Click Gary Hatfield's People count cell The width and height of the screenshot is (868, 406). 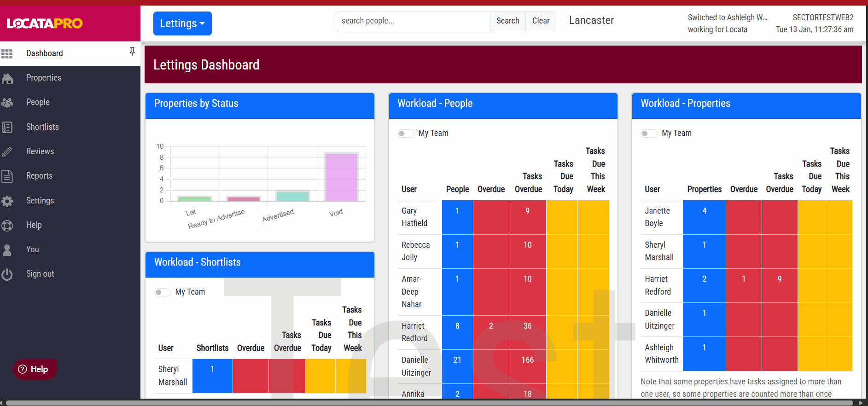(457, 217)
